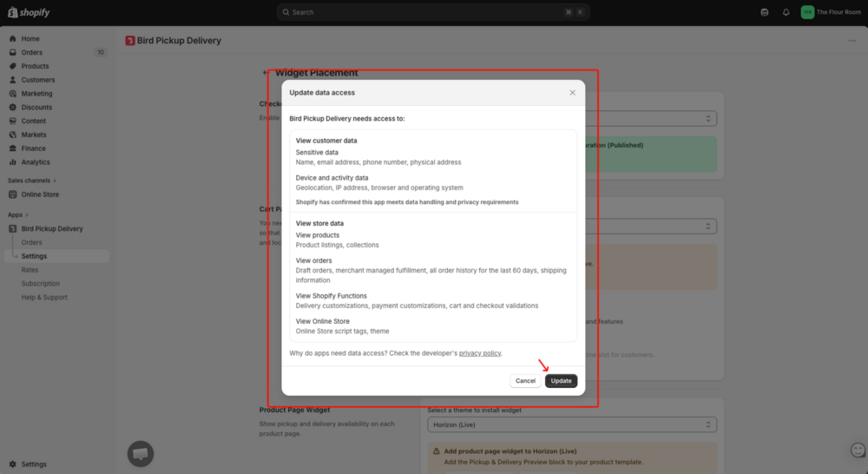Click the 'View Online Store' text
This screenshot has height=474, width=868.
click(x=322, y=321)
